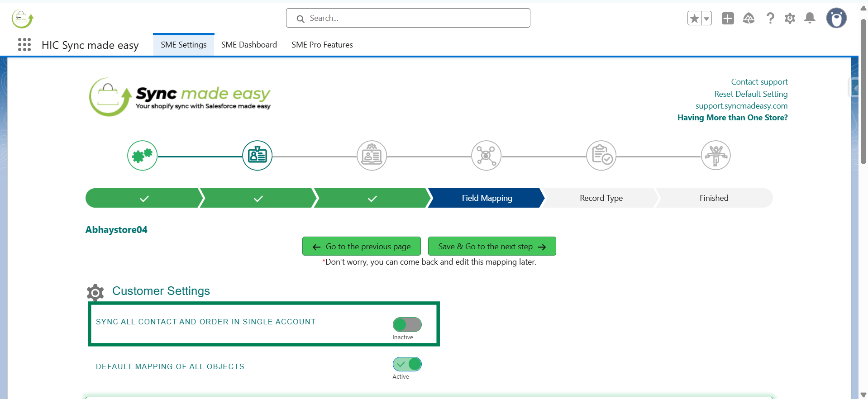Click the fourth step network nodes icon
The width and height of the screenshot is (868, 399).
point(486,156)
